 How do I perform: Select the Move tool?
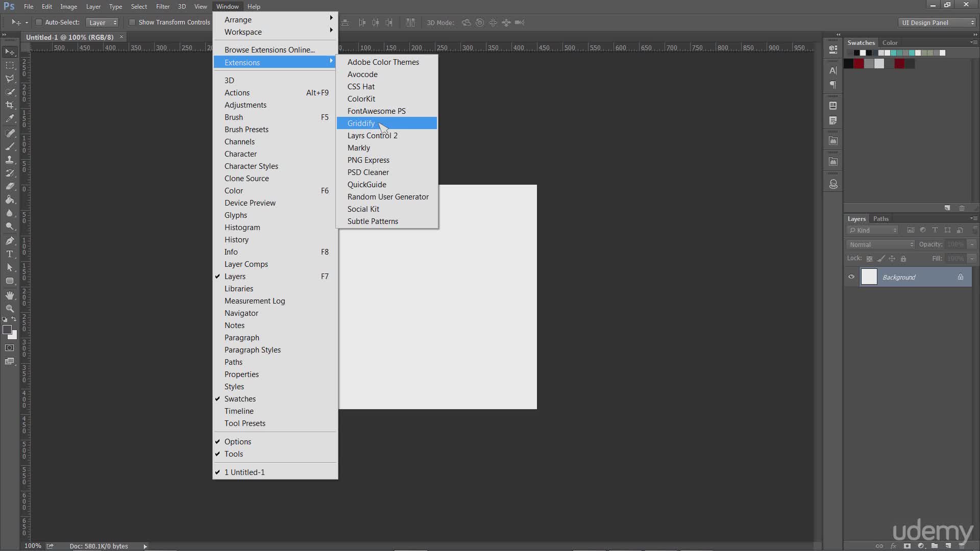point(10,52)
